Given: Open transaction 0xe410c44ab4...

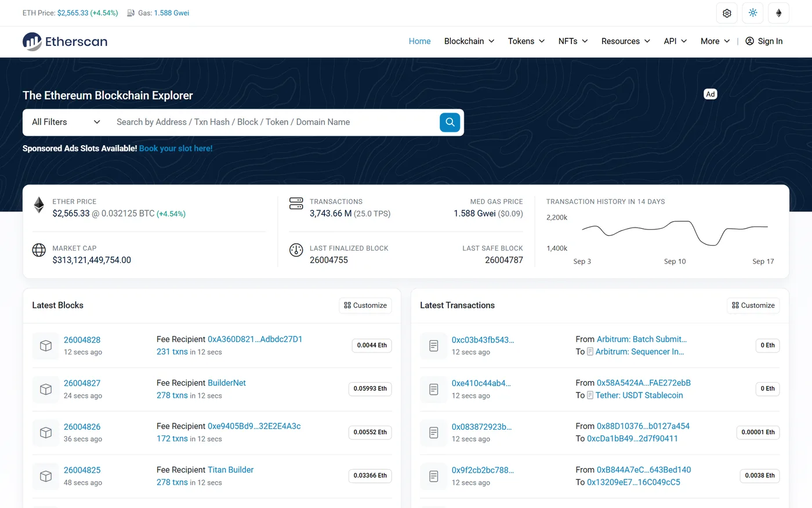Looking at the screenshot, I should tap(481, 383).
